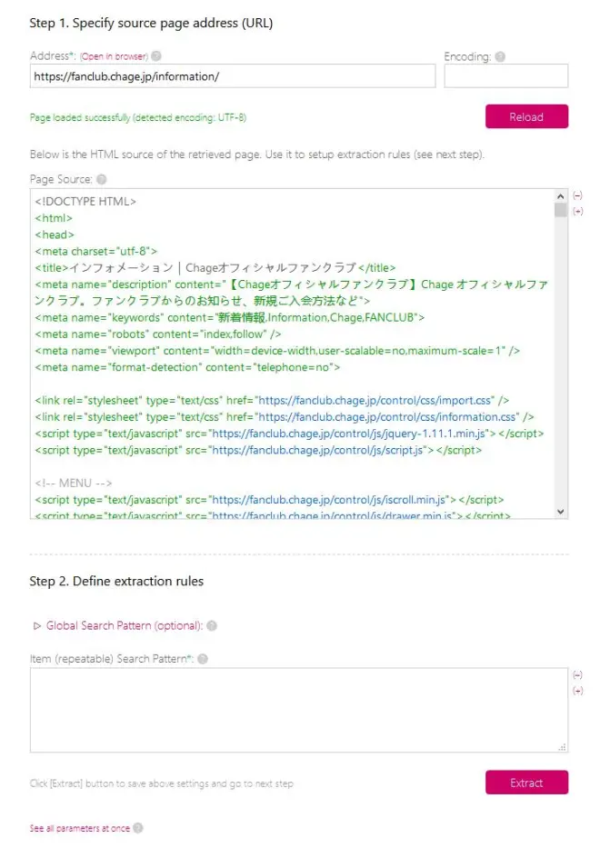Enlarge the Page Source box with the plus icon
Screen dimensions: 600x868
click(x=577, y=211)
